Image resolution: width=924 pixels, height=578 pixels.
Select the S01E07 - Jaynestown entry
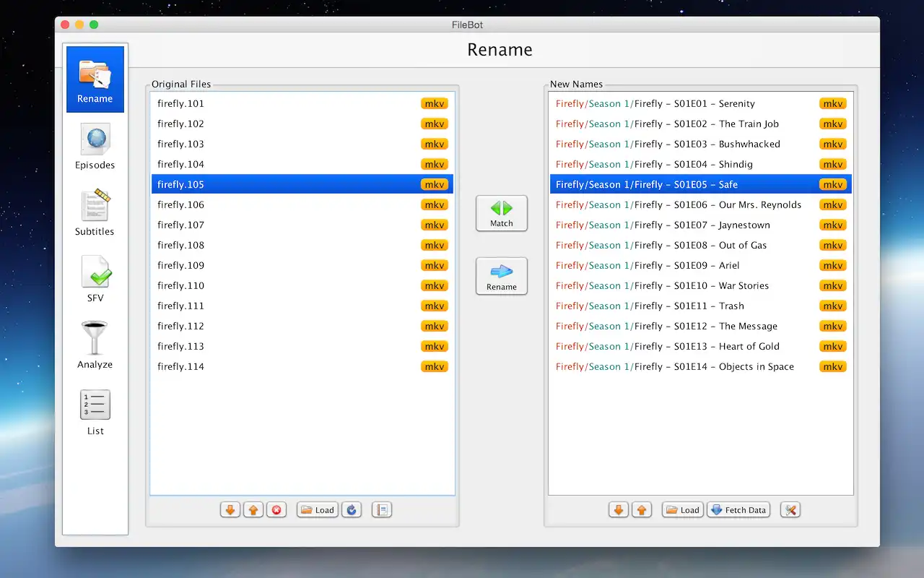coord(701,225)
